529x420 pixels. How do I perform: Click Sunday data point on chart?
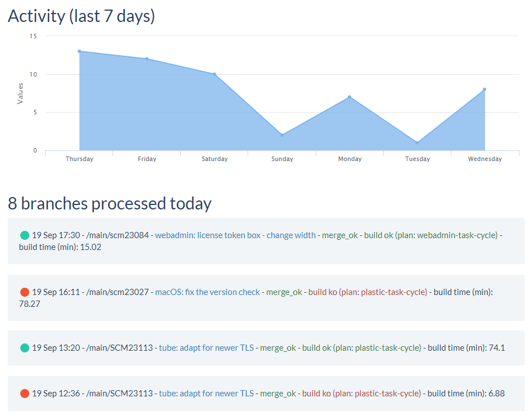click(x=282, y=135)
